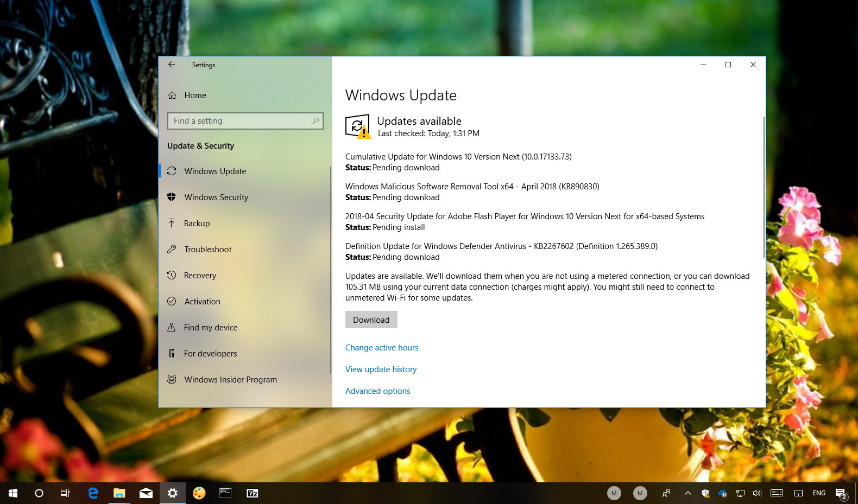Click the Download button
Screen dimensions: 858x504
371,320
